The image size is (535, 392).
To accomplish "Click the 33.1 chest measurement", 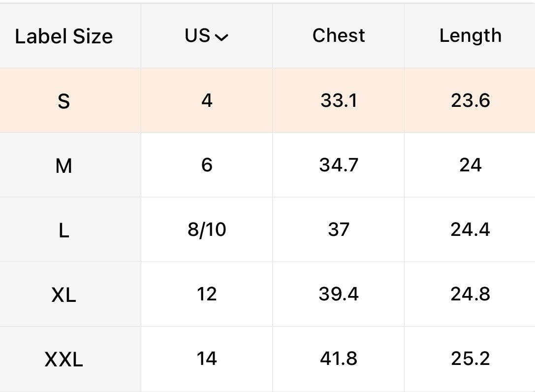I will coord(339,100).
